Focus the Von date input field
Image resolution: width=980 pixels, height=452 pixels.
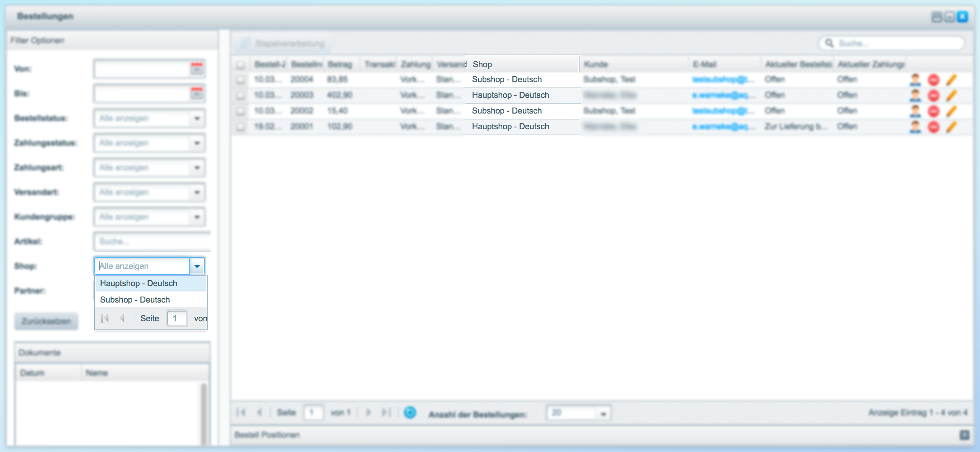coord(142,69)
